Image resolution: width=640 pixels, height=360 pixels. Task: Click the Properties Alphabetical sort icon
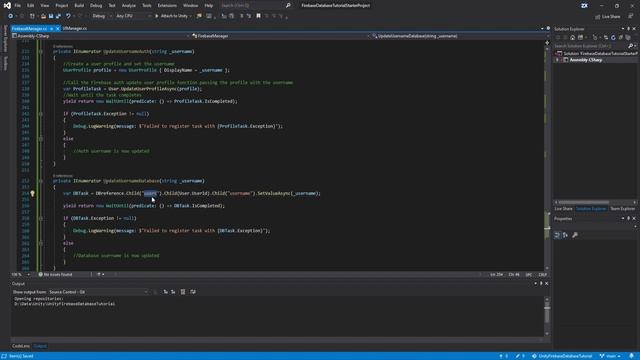click(x=565, y=235)
